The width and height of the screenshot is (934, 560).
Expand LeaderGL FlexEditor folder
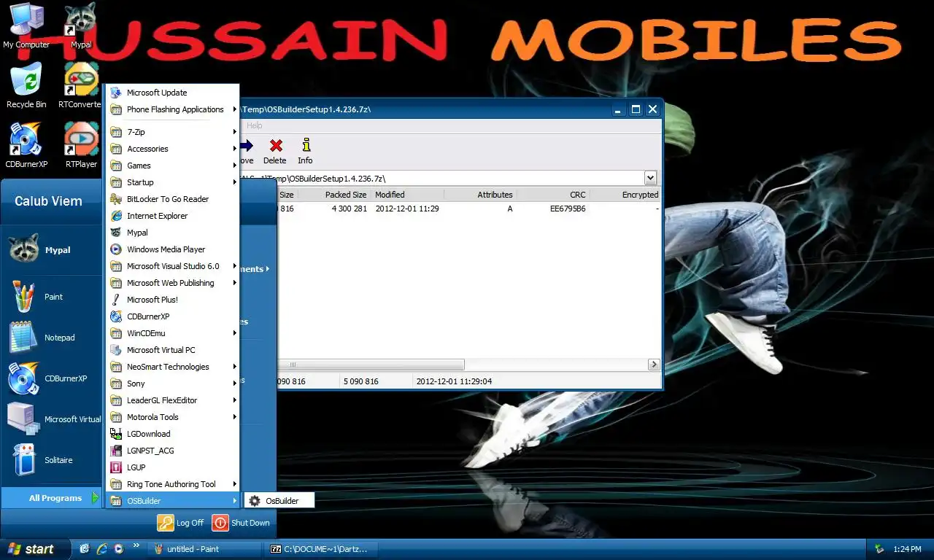point(173,400)
